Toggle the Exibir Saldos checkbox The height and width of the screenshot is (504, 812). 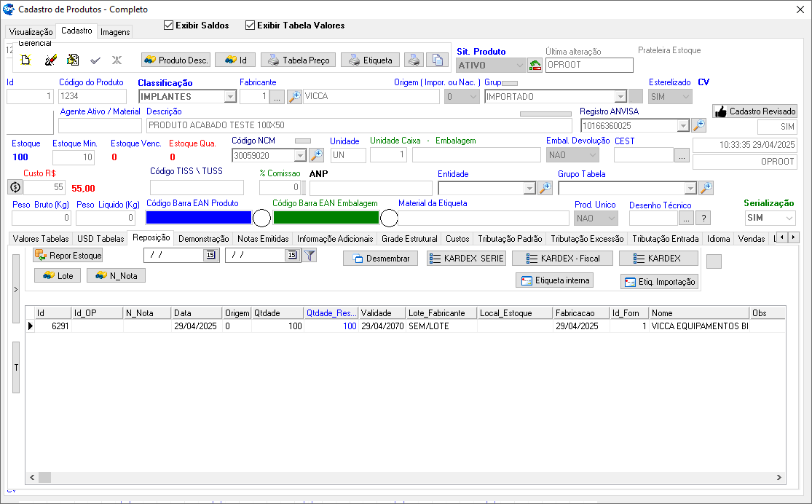[x=169, y=25]
